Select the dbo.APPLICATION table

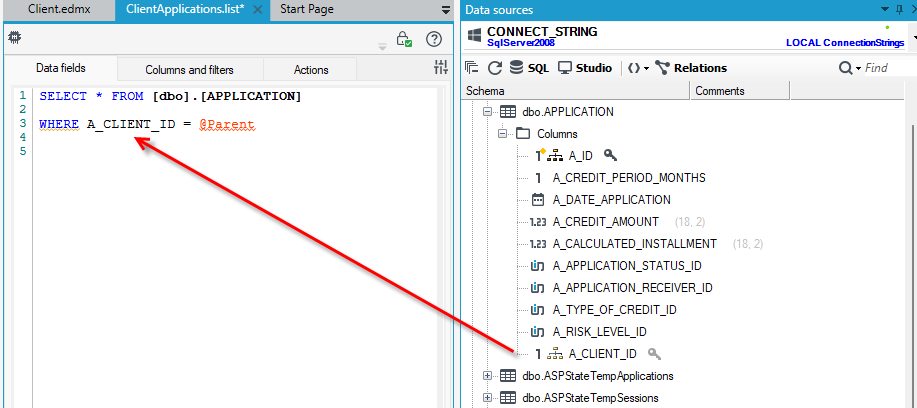[x=568, y=112]
